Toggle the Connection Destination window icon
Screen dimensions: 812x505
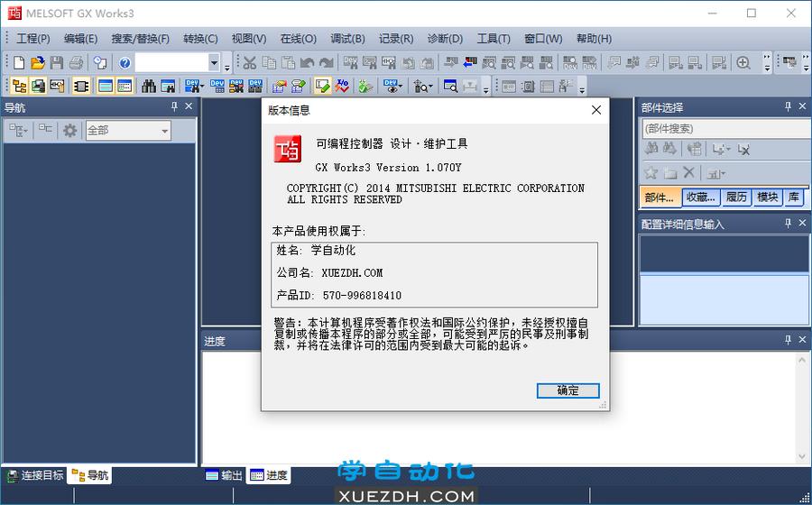38,86
